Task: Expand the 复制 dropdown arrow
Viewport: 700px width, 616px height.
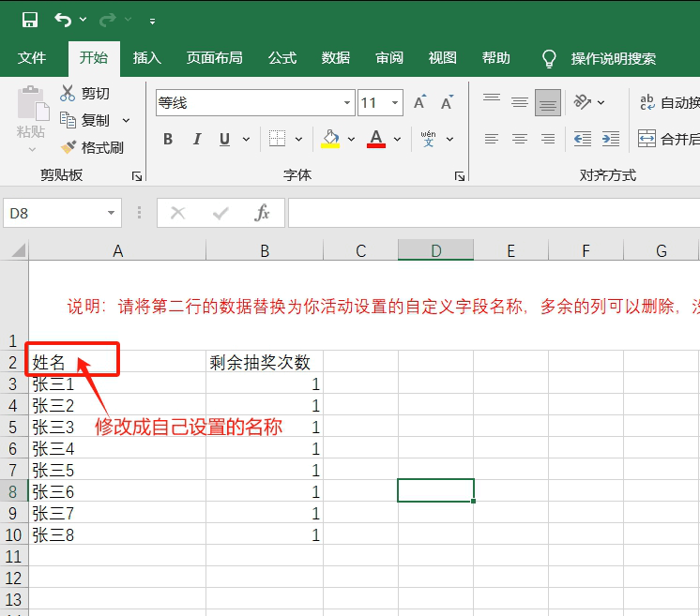Action: pyautogui.click(x=127, y=120)
